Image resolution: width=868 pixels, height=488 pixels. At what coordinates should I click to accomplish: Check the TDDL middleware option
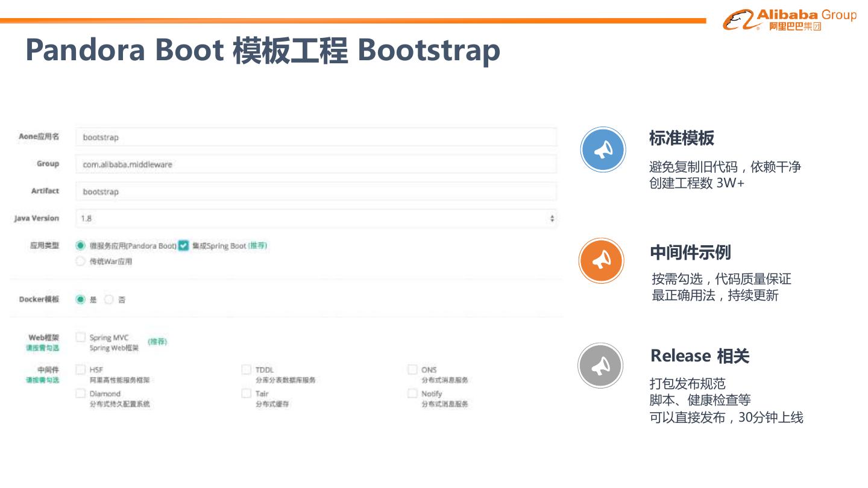[x=246, y=369]
